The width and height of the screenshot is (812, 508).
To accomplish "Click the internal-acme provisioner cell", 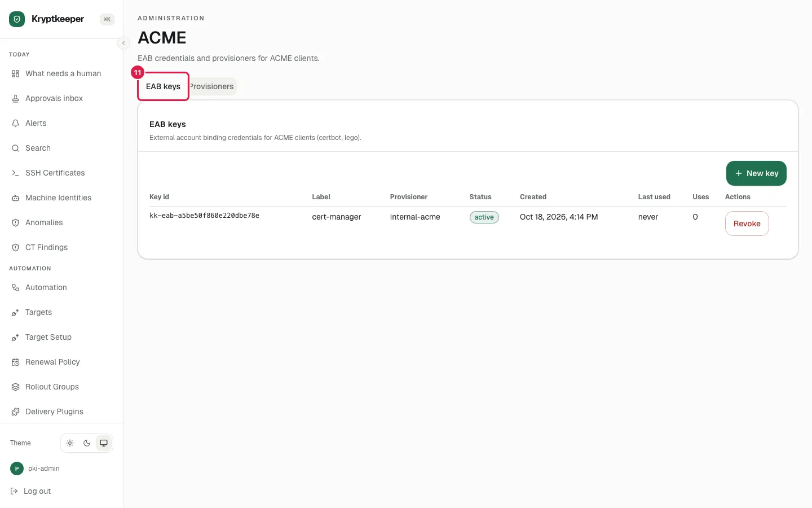I will 415,217.
